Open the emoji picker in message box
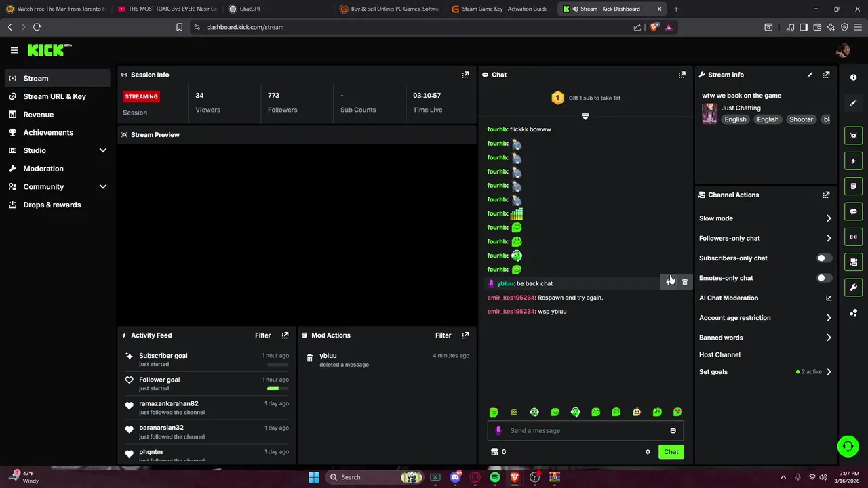Image resolution: width=868 pixels, height=488 pixels. pos(673,430)
